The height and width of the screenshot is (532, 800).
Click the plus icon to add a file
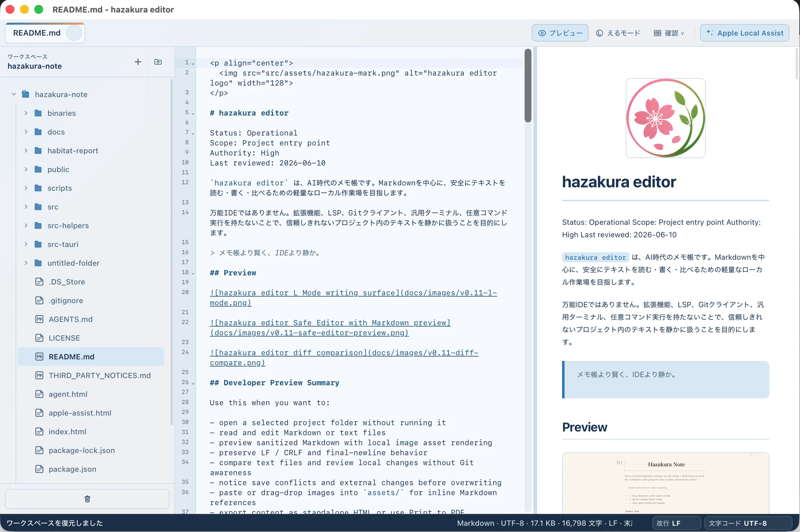click(x=138, y=62)
